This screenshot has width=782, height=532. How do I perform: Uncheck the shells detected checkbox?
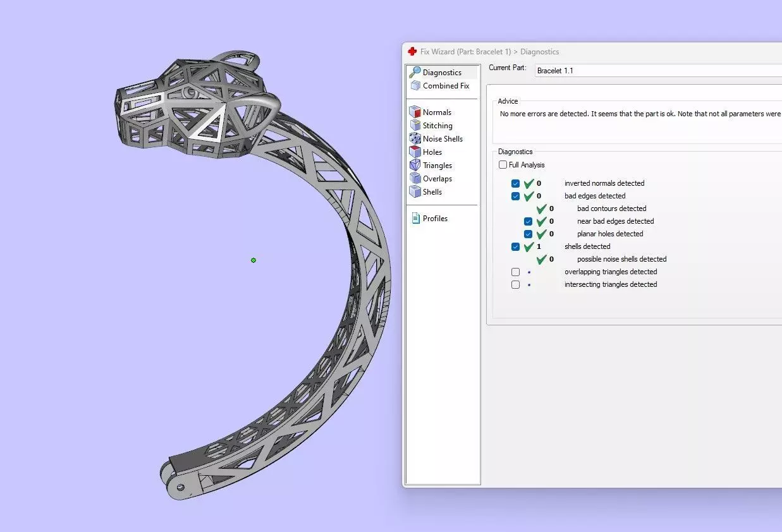(x=515, y=247)
